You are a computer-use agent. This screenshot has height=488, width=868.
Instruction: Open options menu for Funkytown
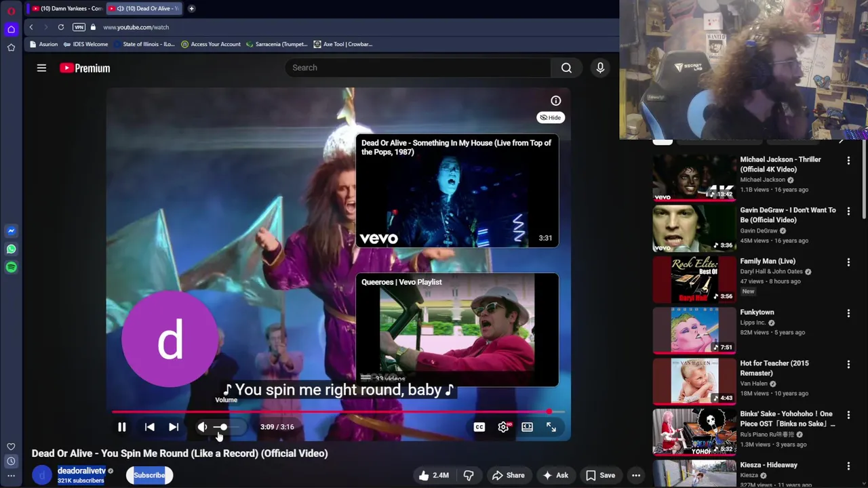tap(848, 313)
